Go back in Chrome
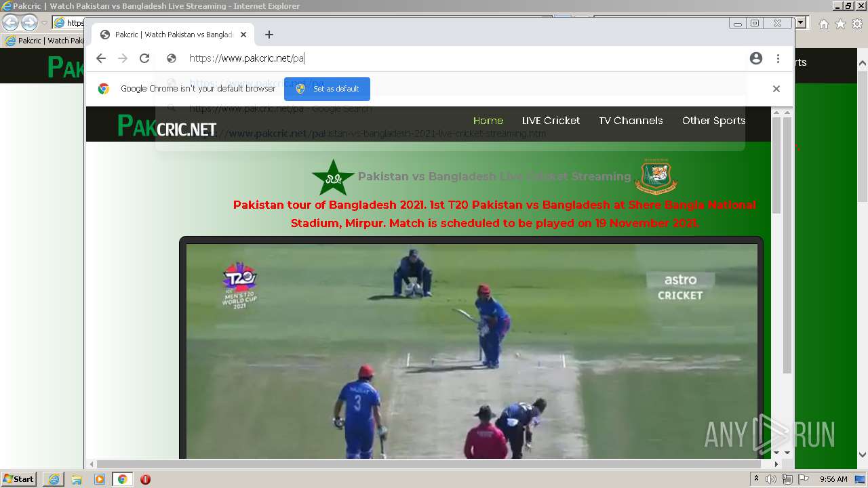Viewport: 868px width, 488px height. pos(101,58)
